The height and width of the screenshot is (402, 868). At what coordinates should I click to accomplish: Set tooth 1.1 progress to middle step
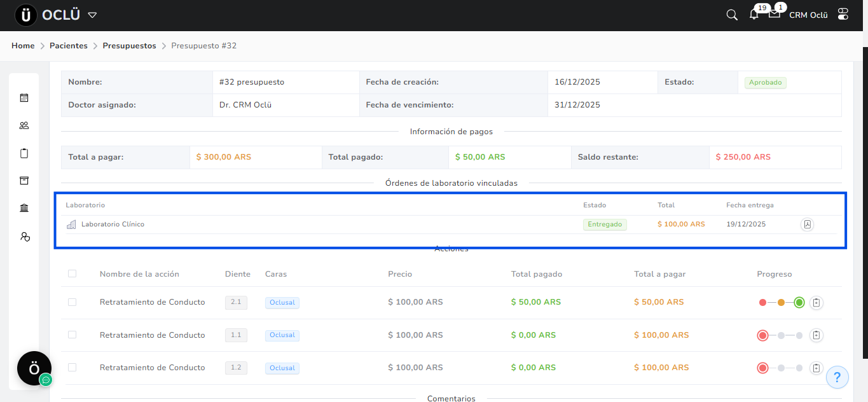point(781,335)
